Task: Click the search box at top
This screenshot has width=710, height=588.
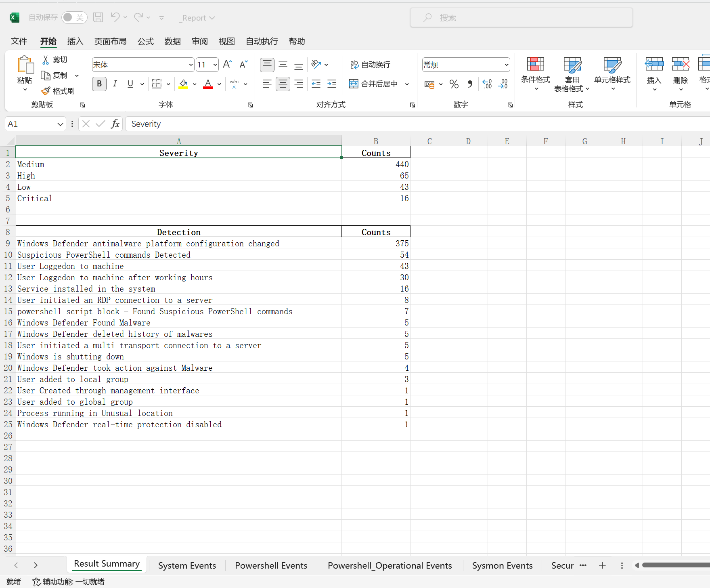Action: (x=521, y=18)
